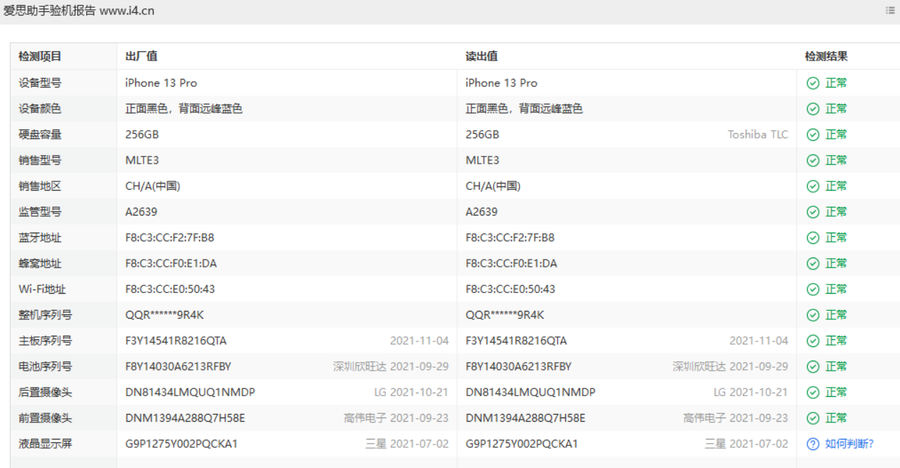This screenshot has width=900, height=468.
Task: Click the 设备型号 row label
Action: (40, 83)
